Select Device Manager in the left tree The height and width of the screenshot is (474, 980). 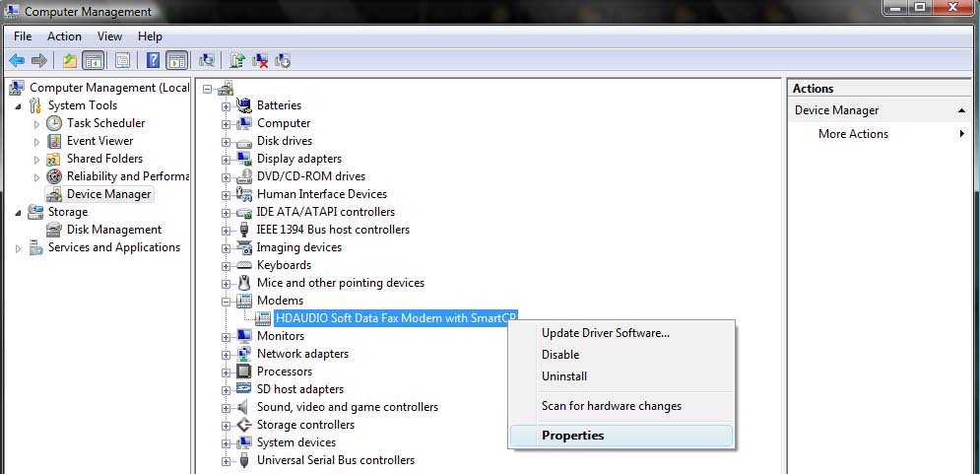pyautogui.click(x=108, y=194)
